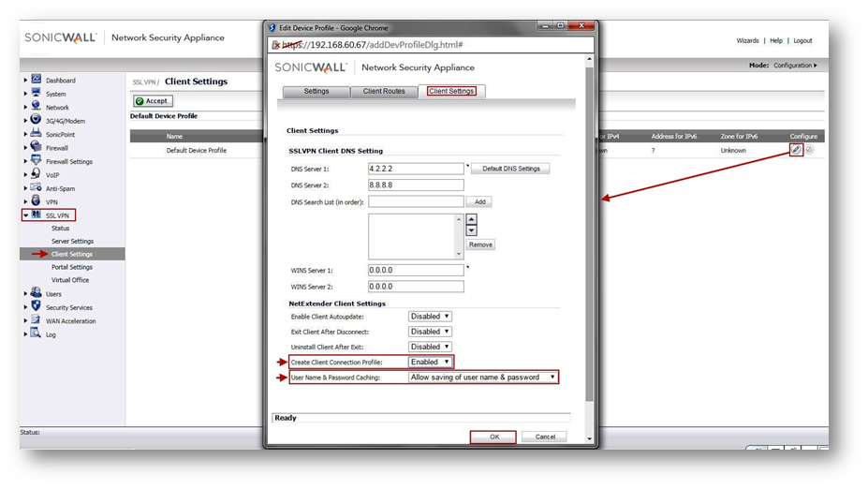
Task: Click the dialog address bar URL
Action: tap(373, 45)
